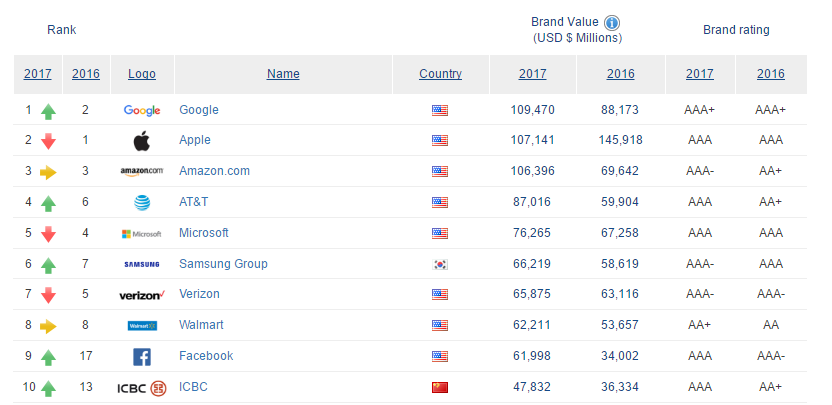This screenshot has height=405, width=832.
Task: Click the red down arrow in Apple's row
Action: 48,141
